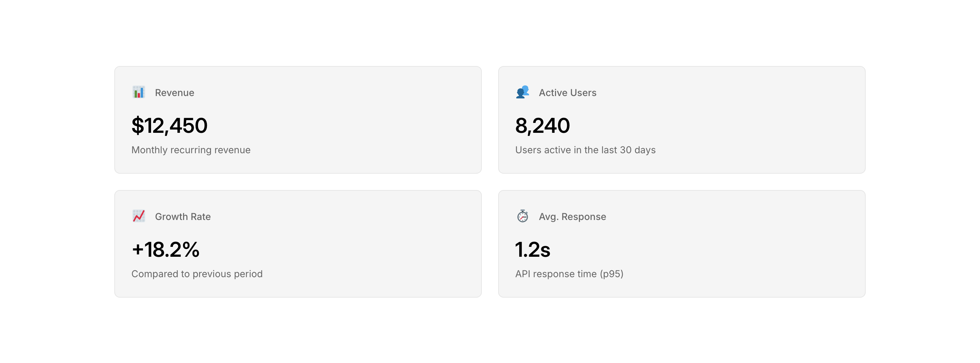The image size is (980, 363).
Task: Select the Revenue card title
Action: pos(174,93)
